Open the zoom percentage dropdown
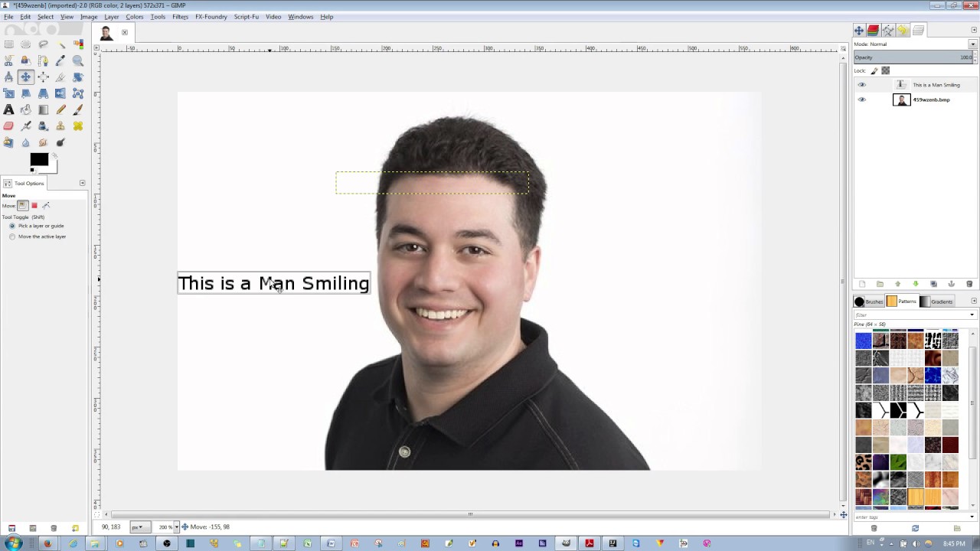 click(177, 527)
